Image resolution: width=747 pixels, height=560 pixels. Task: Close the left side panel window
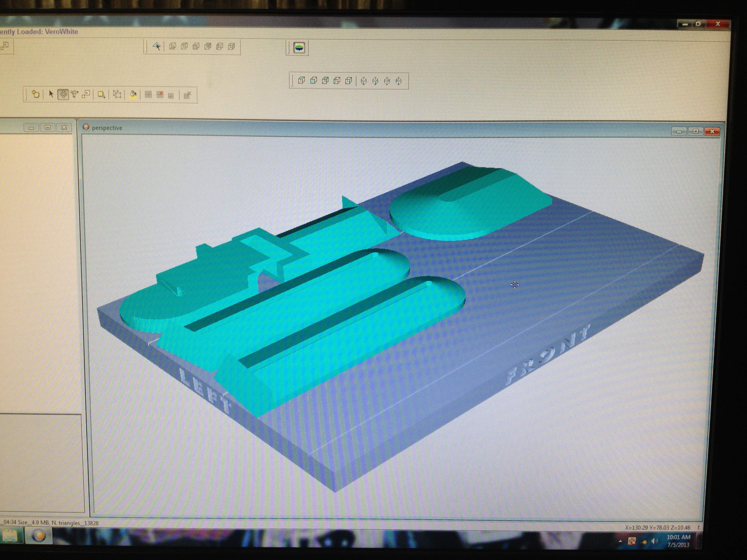click(x=64, y=127)
